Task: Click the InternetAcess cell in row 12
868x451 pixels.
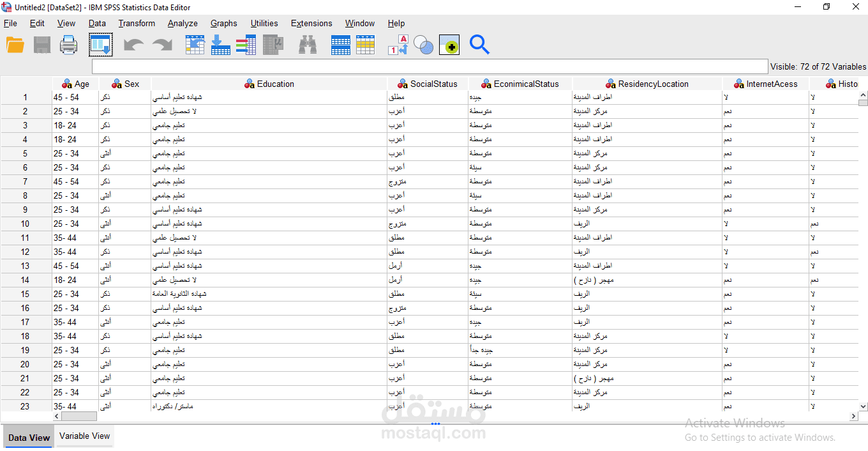Action: pos(765,252)
